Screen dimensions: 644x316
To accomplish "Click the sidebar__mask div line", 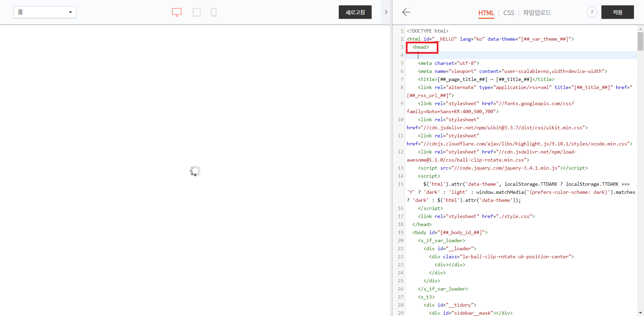I will click(x=471, y=313).
